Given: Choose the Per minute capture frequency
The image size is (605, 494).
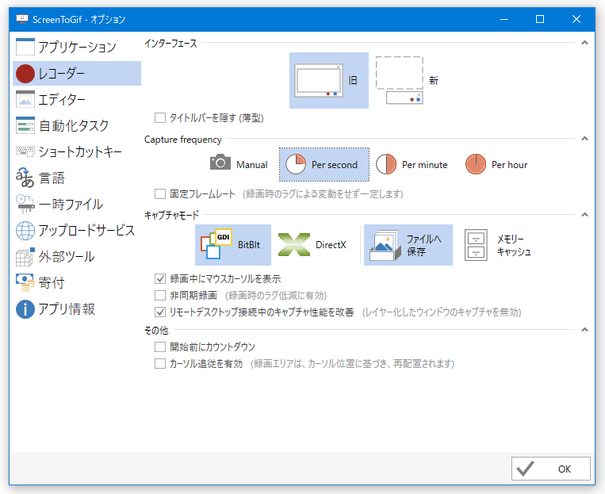Looking at the screenshot, I should click(412, 164).
